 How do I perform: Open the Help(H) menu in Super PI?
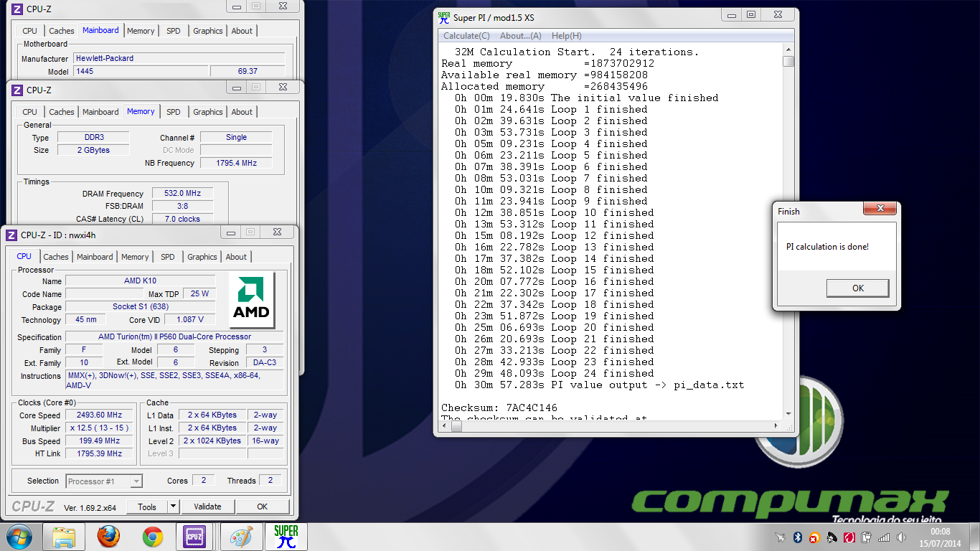coord(567,36)
